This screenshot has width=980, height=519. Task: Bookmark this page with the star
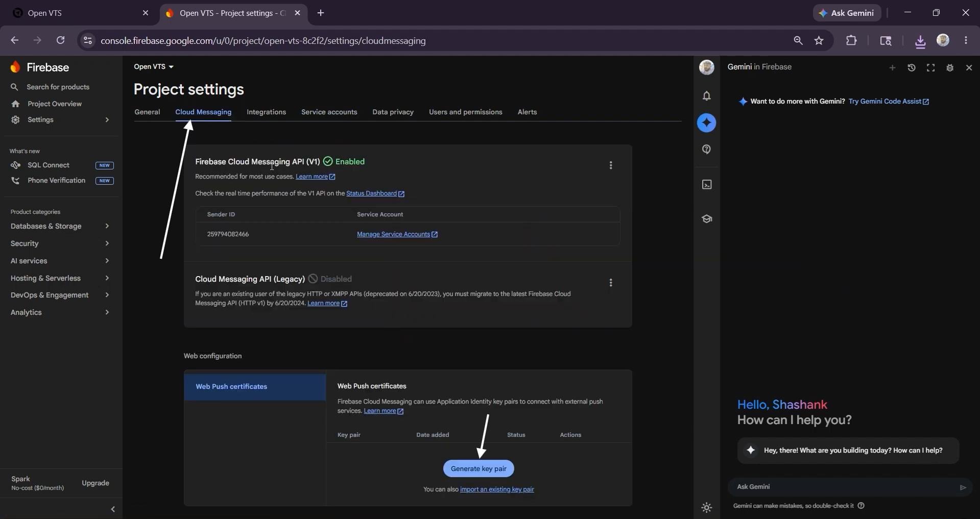tap(819, 41)
